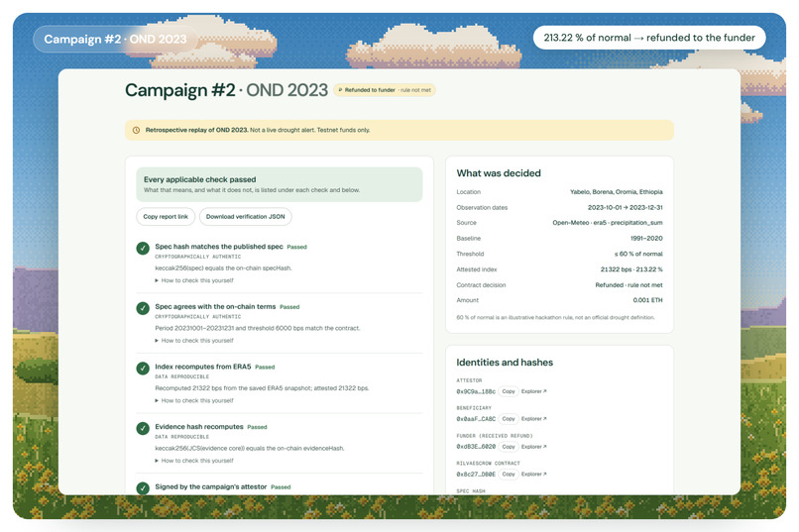Click the Baseline value 1991–2020
The height and width of the screenshot is (532, 799).
pos(646,238)
